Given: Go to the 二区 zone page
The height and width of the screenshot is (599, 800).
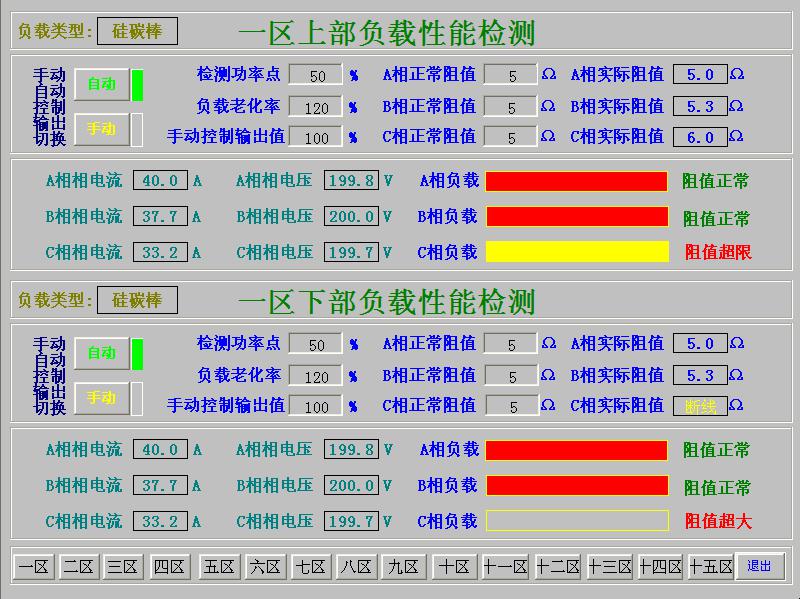Looking at the screenshot, I should point(78,567).
